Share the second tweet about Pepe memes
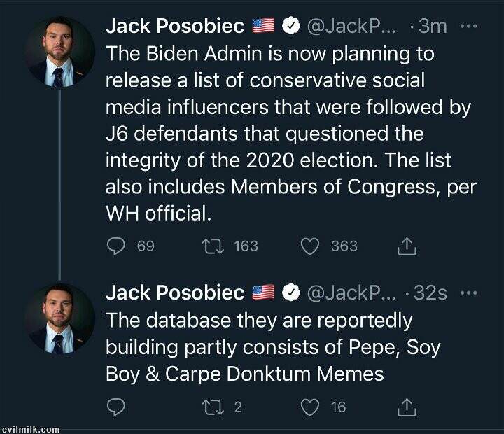 [407, 407]
